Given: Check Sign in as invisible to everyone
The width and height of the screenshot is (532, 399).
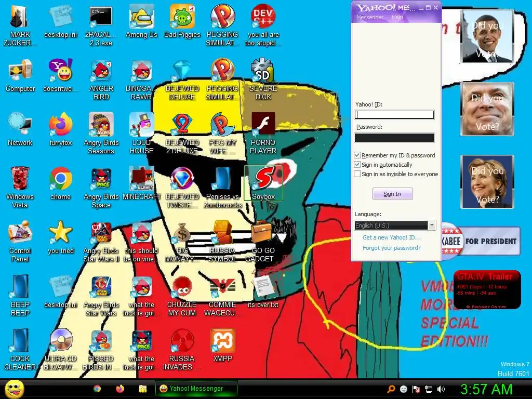Looking at the screenshot, I should 357,174.
